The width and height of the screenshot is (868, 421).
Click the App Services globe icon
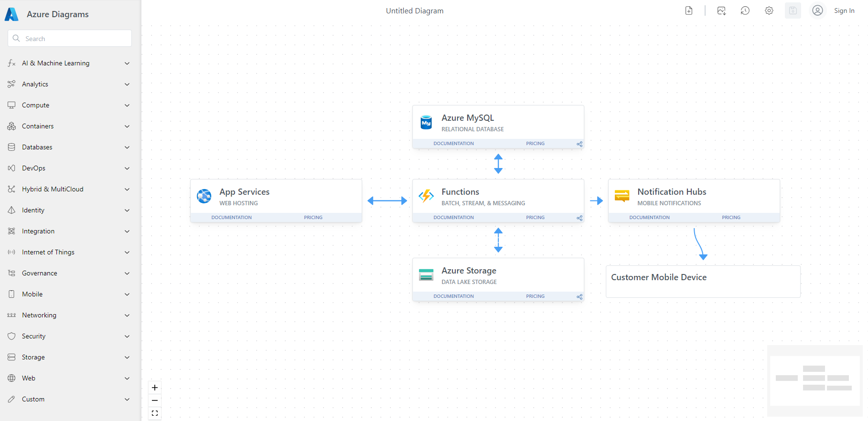pos(204,196)
